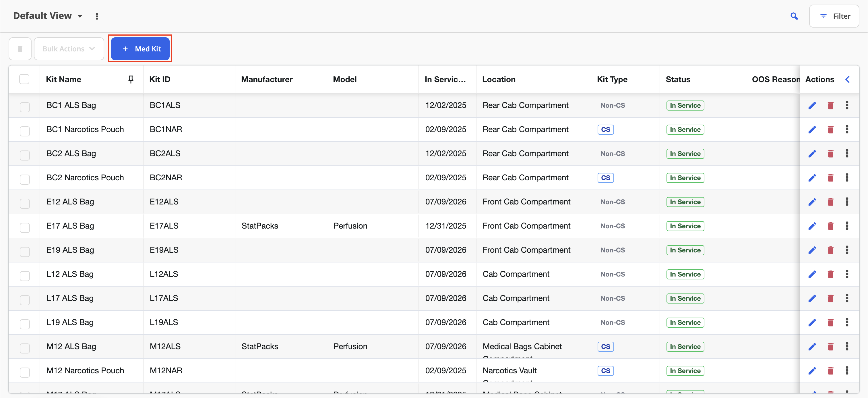Check the BC2 ALS Bag row checkbox
Screen dimensions: 868x398
tap(25, 155)
